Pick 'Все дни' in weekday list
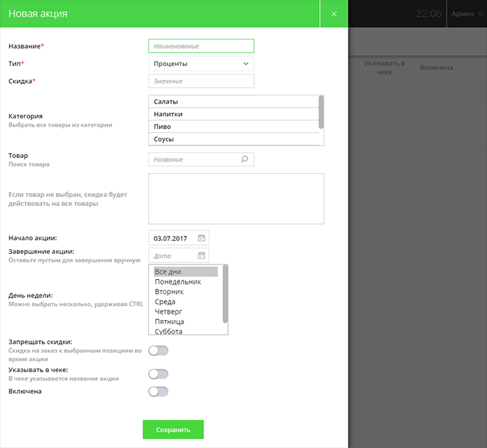 (x=185, y=272)
